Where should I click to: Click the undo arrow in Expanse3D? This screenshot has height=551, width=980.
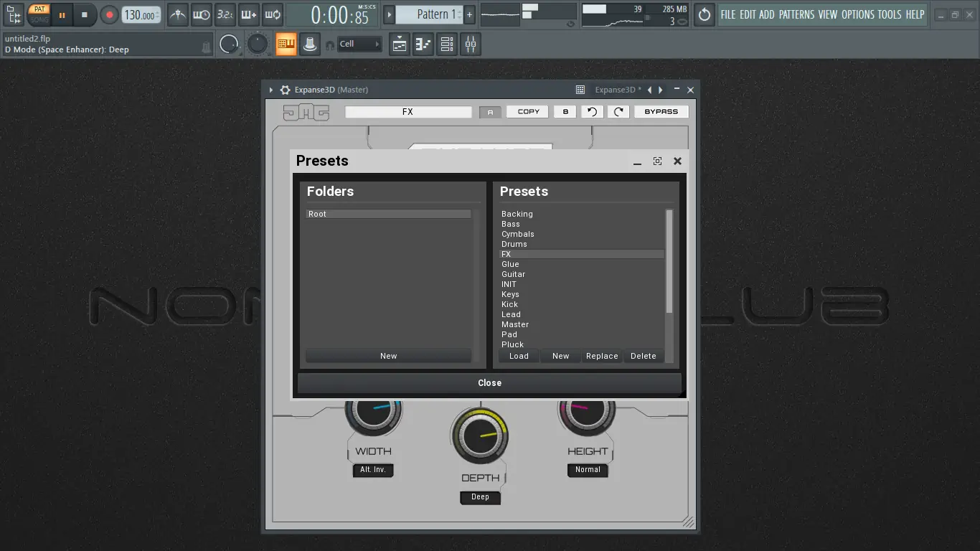[x=592, y=112]
